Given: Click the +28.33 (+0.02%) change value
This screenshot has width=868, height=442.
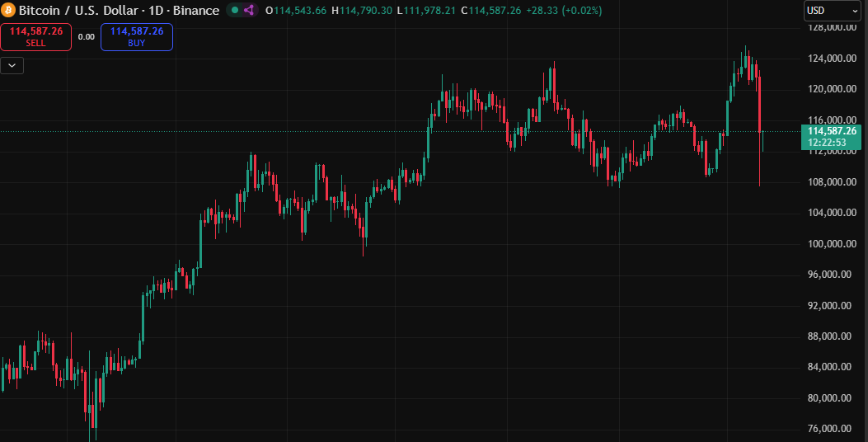Looking at the screenshot, I should pyautogui.click(x=564, y=11).
